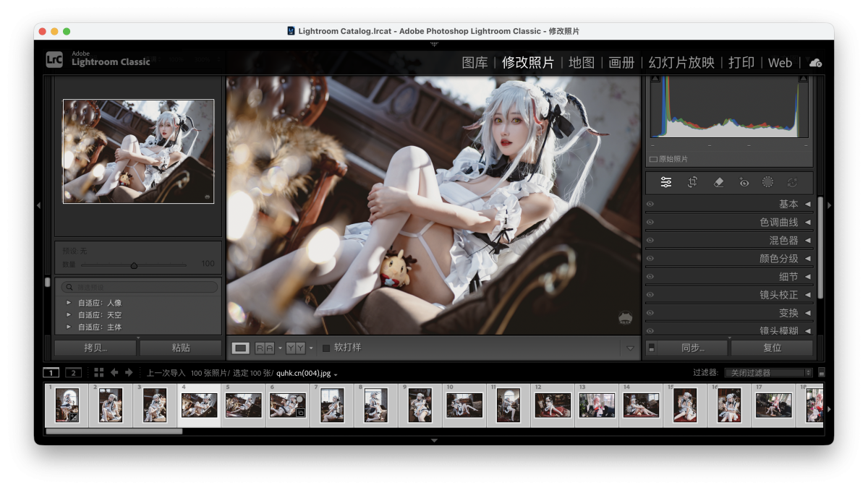Click the preset search input field
This screenshot has height=490, width=868.
(x=139, y=287)
